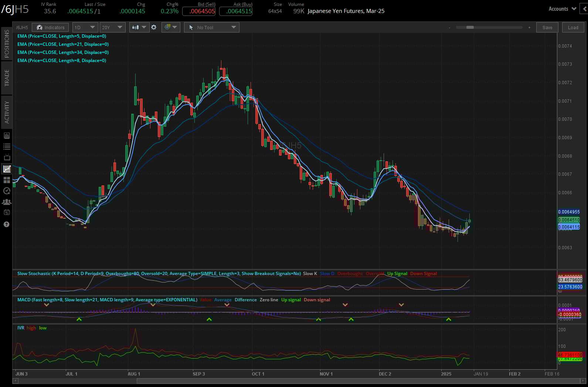Open the four-square dashboard icon

click(7, 180)
